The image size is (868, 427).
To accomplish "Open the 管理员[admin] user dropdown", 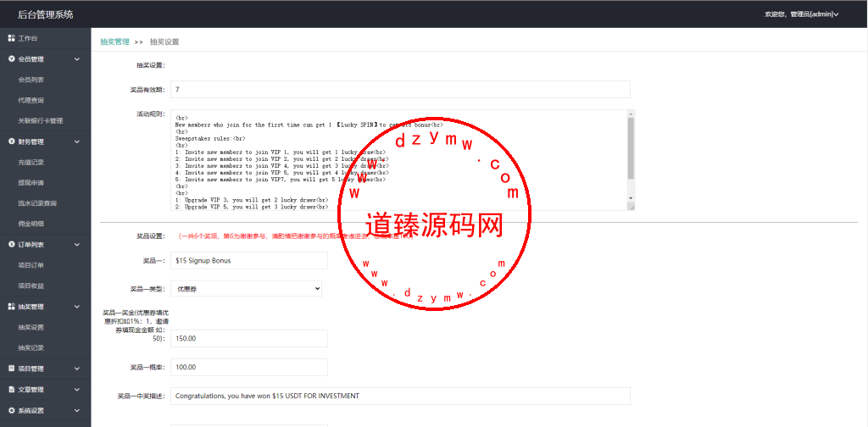I will (802, 14).
